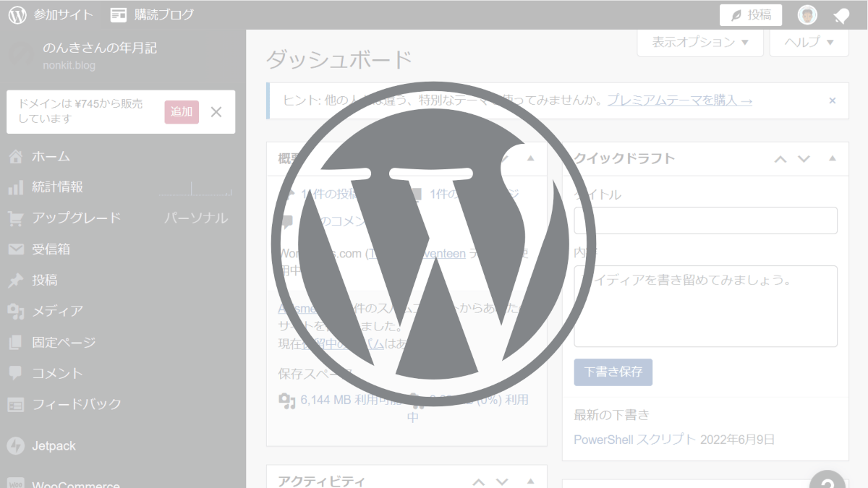
Task: Open the notifications bell
Action: point(841,15)
